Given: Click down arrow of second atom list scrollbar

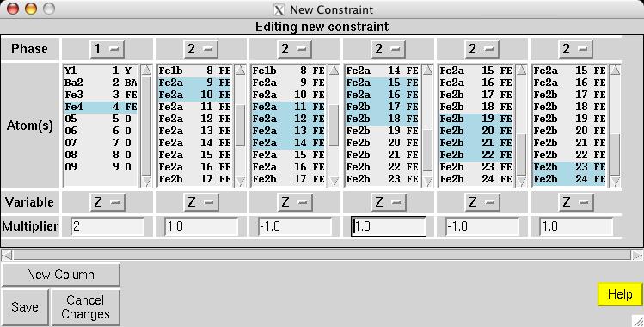Looking at the screenshot, I should click(240, 182).
